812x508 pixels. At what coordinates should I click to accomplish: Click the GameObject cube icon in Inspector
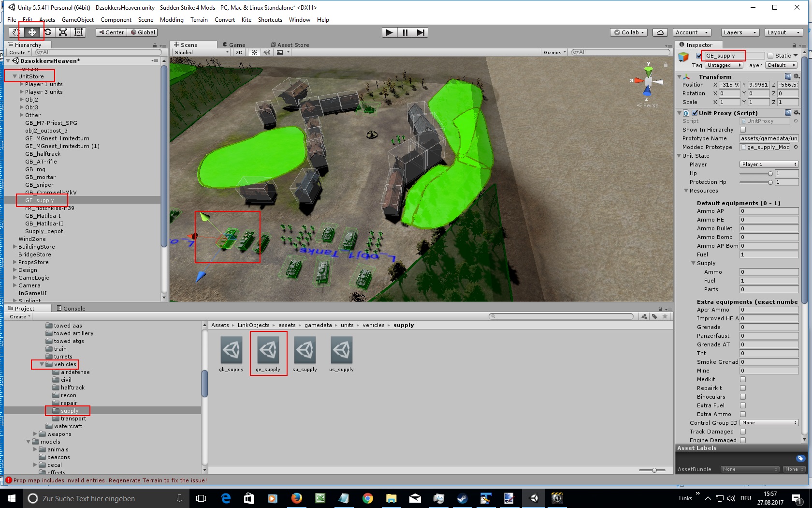pyautogui.click(x=683, y=57)
